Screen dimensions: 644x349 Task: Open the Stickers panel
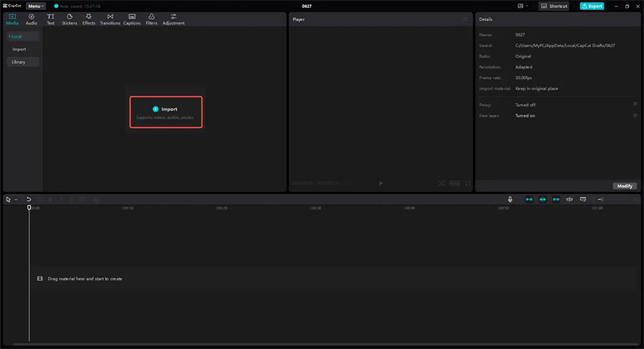69,20
